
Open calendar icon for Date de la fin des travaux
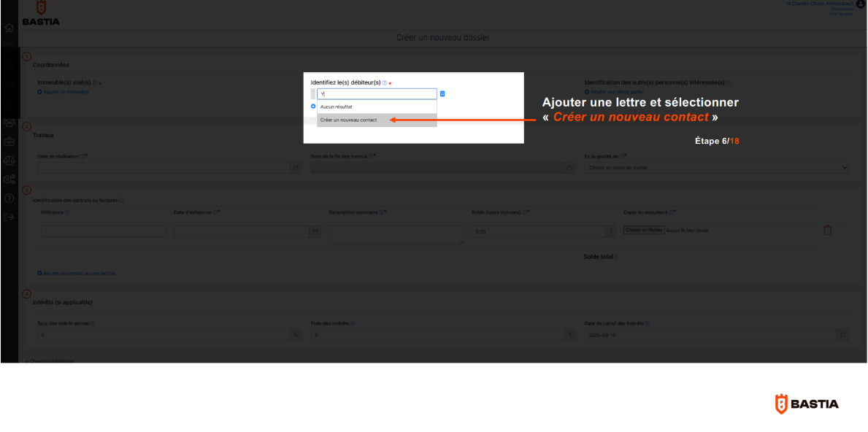tap(569, 168)
